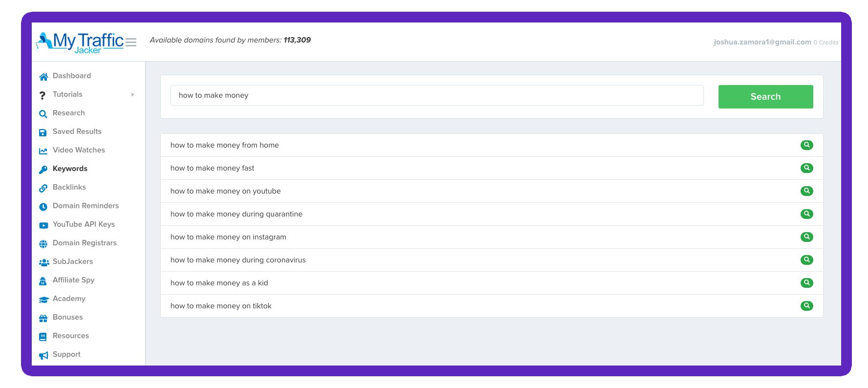Select 'how to make money fast' text
The height and width of the screenshot is (388, 868).
click(212, 168)
